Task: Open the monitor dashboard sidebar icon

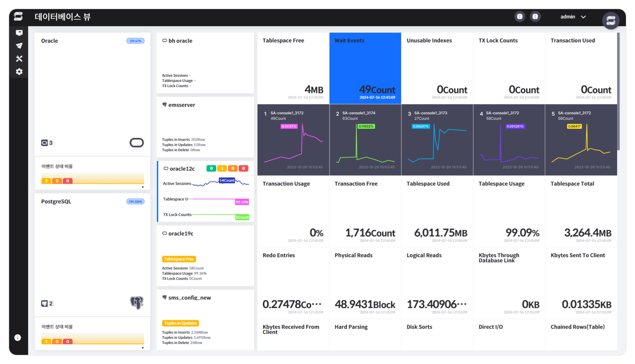Action: pos(19,33)
